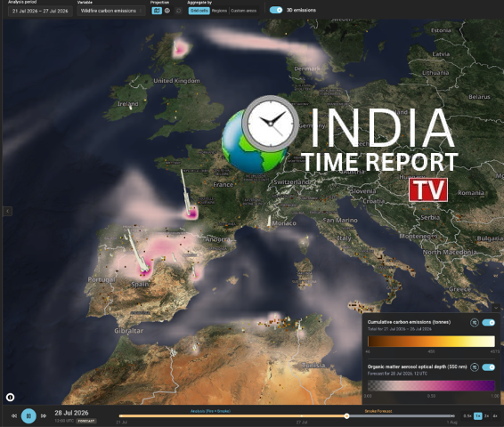Set playback speed to 1x

point(477,416)
